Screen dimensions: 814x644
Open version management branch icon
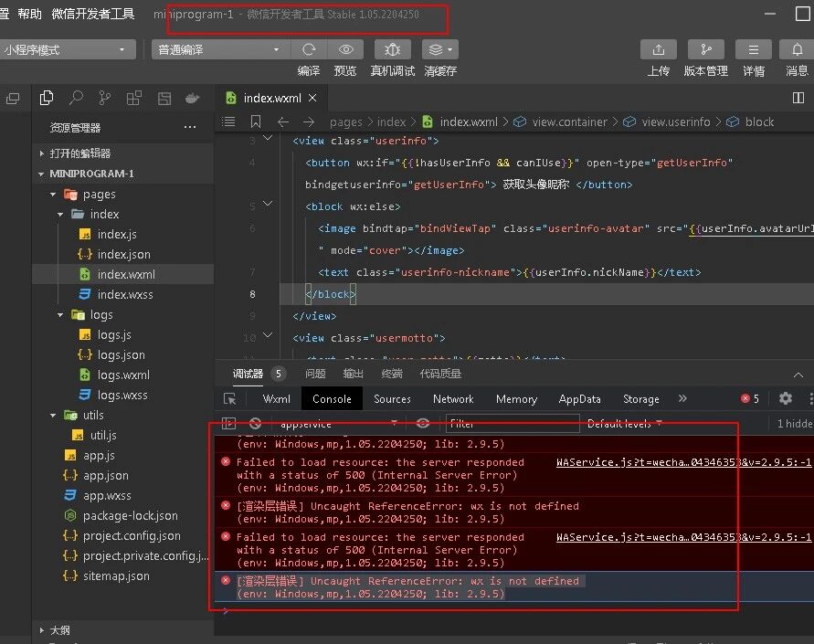click(706, 50)
